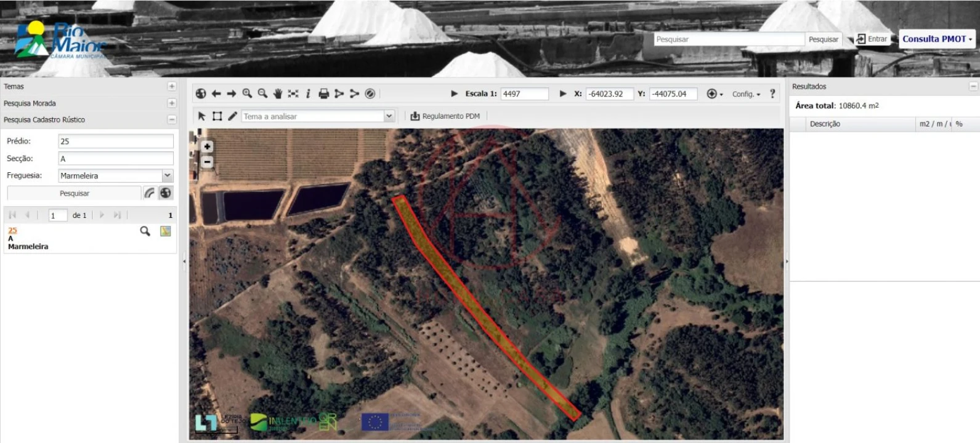
Task: Click the X coordinate field
Action: pos(609,94)
